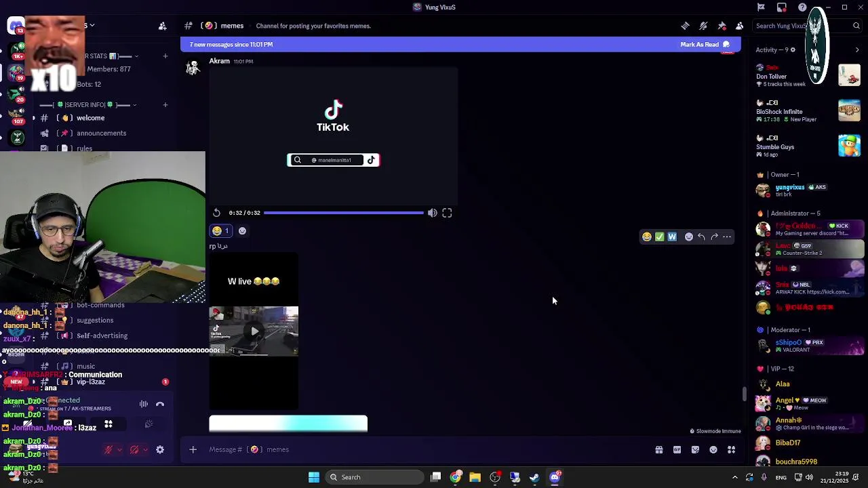Toggle the laughing emoji reaction counter
868x488 pixels.
[220, 231]
